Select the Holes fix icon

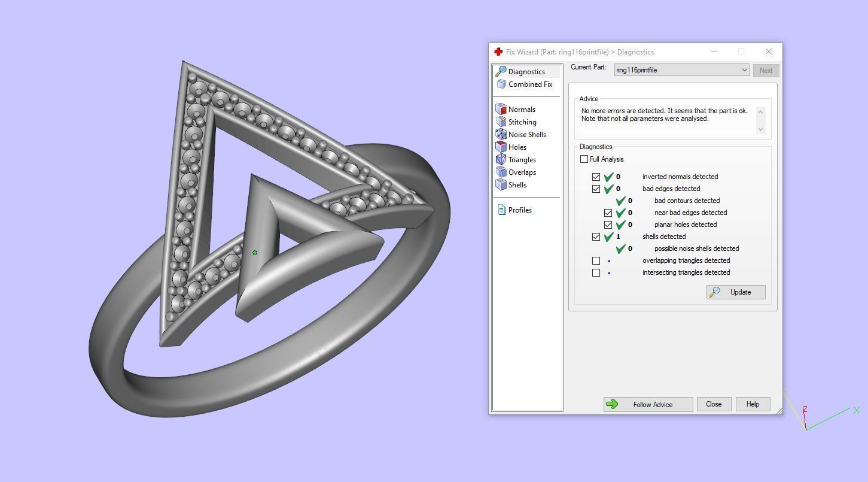[501, 147]
